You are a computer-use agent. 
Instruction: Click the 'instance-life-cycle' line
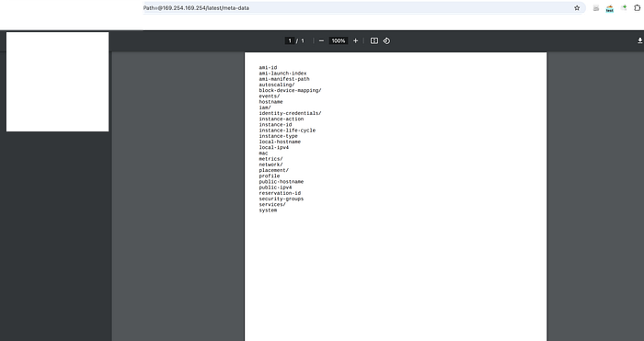pos(287,131)
